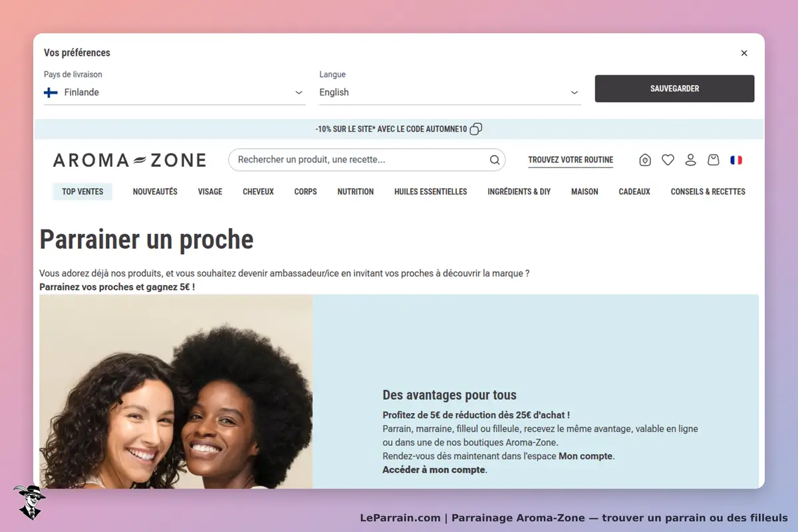Click the bold Mon compte link
Viewport: 798px width, 532px height.
(x=586, y=456)
